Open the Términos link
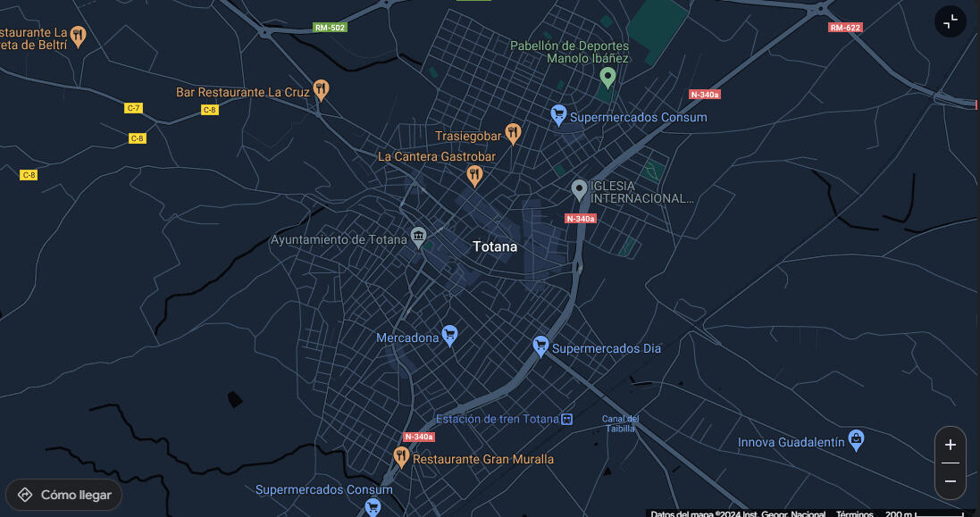This screenshot has height=517, width=980. tap(854, 514)
